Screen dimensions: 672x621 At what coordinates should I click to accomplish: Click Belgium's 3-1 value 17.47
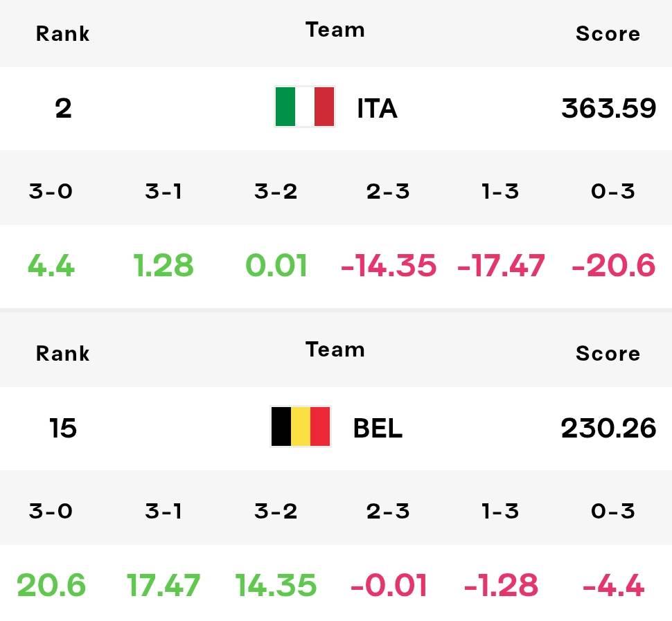(163, 585)
